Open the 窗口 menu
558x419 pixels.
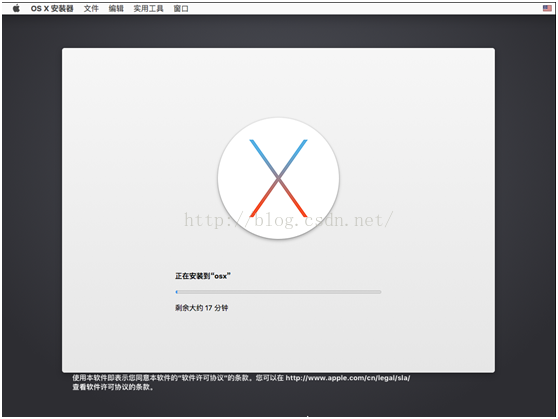click(181, 9)
